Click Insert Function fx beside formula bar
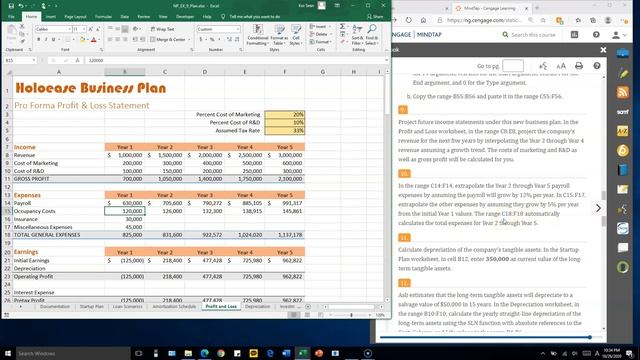 (x=78, y=60)
